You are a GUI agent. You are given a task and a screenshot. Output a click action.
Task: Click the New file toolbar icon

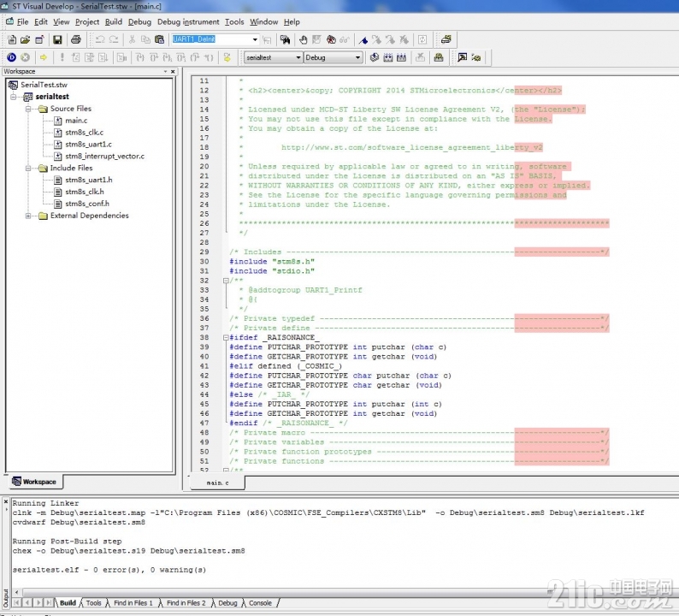[x=12, y=40]
